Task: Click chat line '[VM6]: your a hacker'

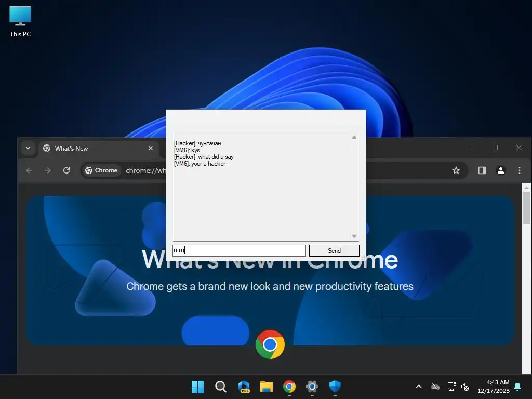Action: click(199, 164)
